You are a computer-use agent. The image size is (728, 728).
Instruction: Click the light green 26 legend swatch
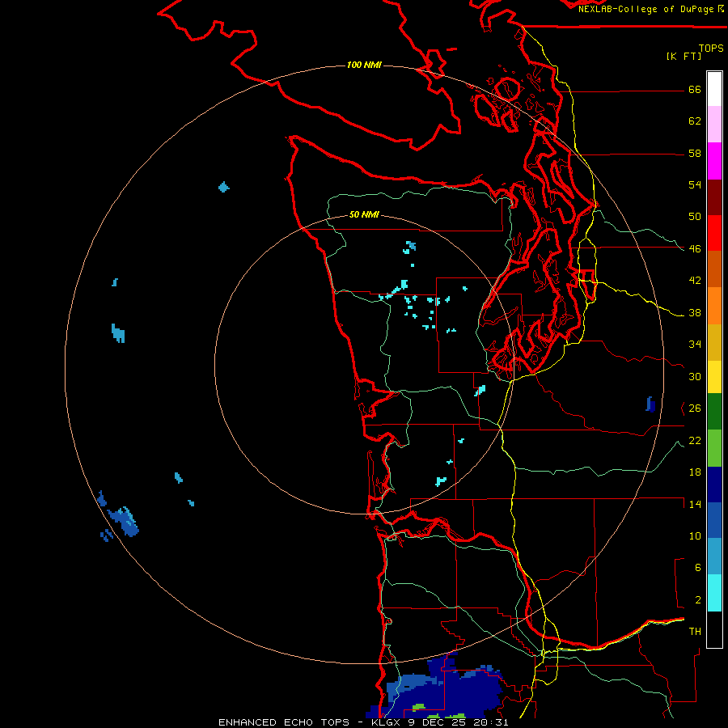(x=714, y=448)
